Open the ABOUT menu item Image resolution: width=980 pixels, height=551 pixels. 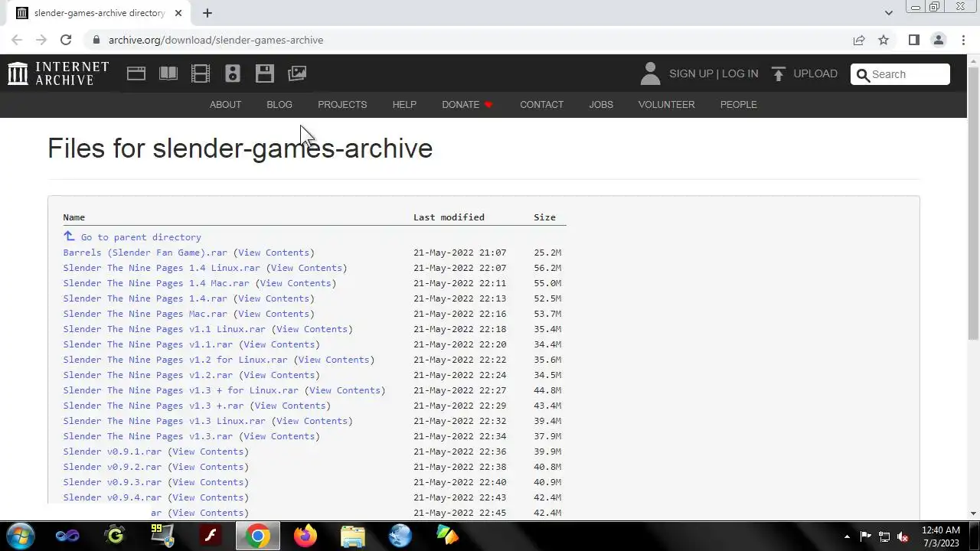coord(225,105)
